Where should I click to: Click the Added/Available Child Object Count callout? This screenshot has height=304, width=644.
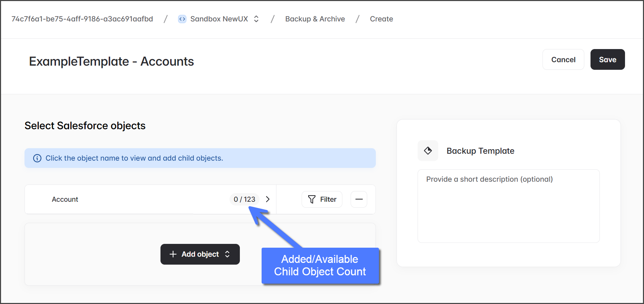click(320, 265)
